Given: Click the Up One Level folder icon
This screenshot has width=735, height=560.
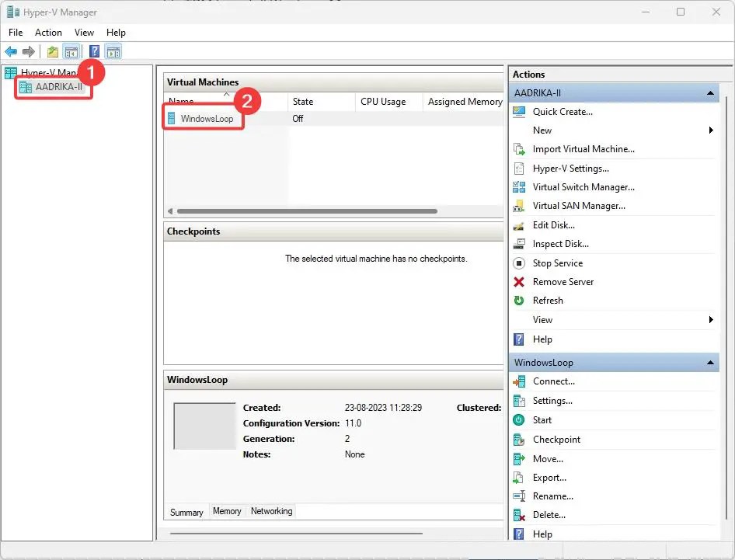Looking at the screenshot, I should click(x=53, y=51).
